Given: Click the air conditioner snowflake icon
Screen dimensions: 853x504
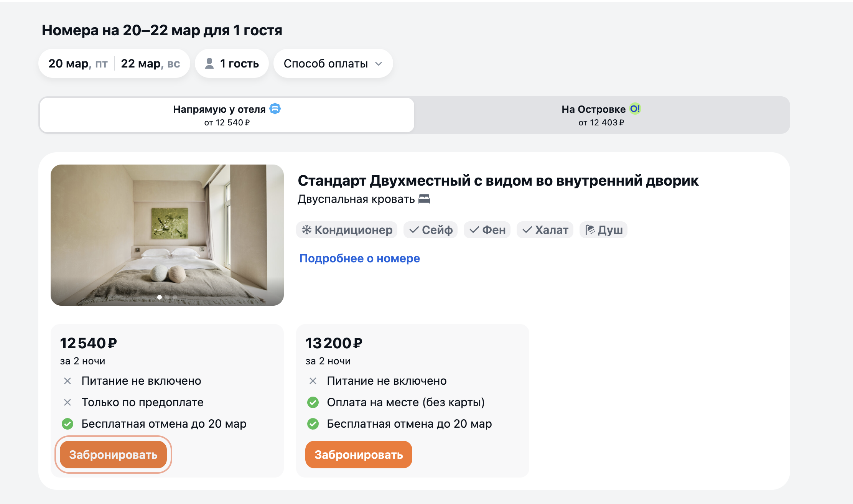Looking at the screenshot, I should click(307, 230).
